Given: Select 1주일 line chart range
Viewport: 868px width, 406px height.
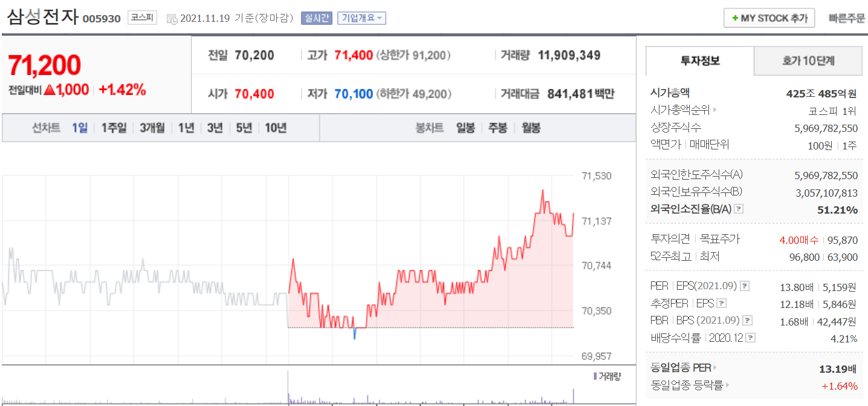Looking at the screenshot, I should 114,128.
